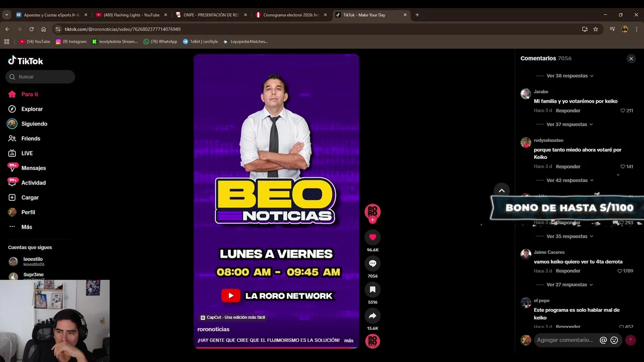
Task: Like Jaime Caceres's comment heart
Action: tap(620, 271)
